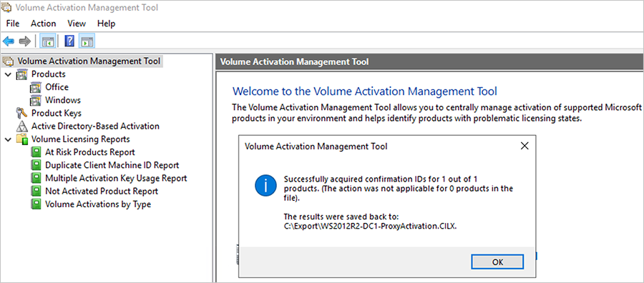
Task: Click the Help question mark toolbar icon
Action: click(69, 41)
